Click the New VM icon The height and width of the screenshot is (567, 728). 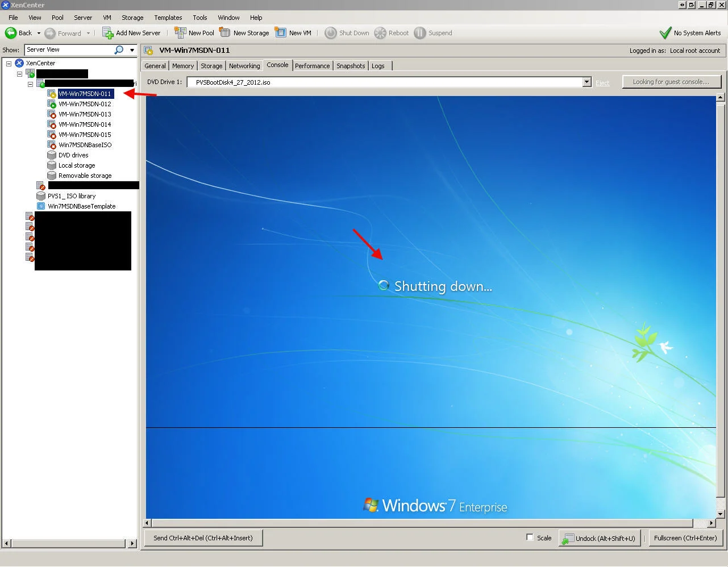click(281, 32)
